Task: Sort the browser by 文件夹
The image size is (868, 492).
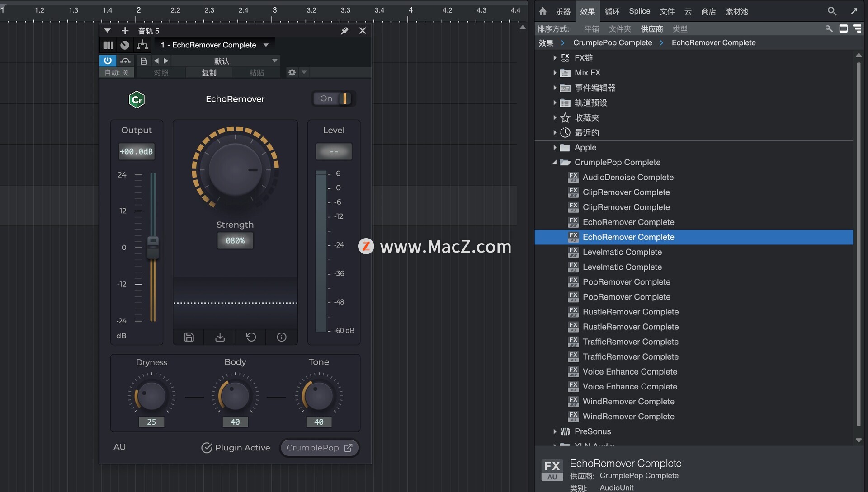Action: 620,29
